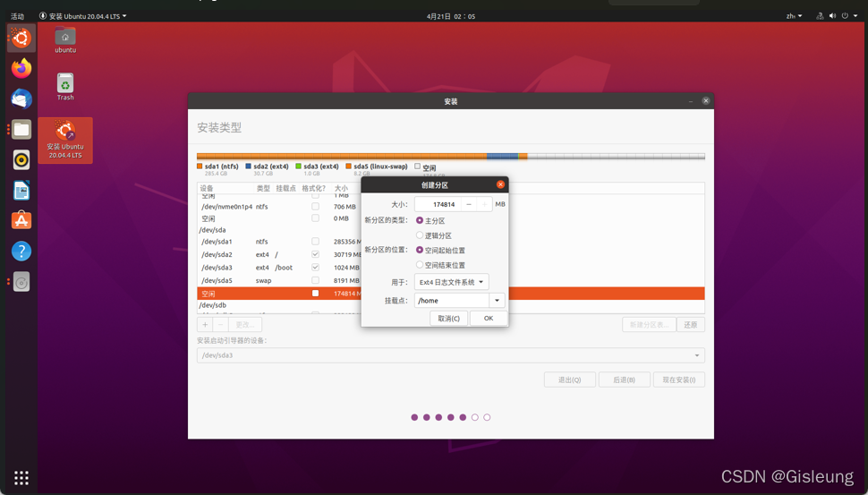Viewport: 868px width, 495px height.
Task: Select the primary partition radio button (主分区)
Action: tap(420, 220)
